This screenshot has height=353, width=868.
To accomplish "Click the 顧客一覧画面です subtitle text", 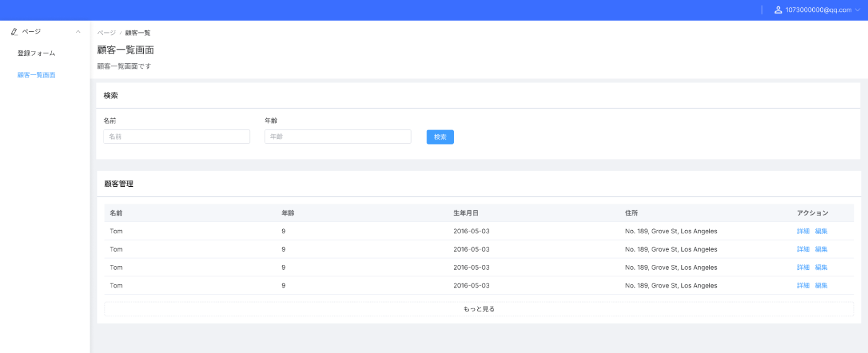I will pos(124,66).
